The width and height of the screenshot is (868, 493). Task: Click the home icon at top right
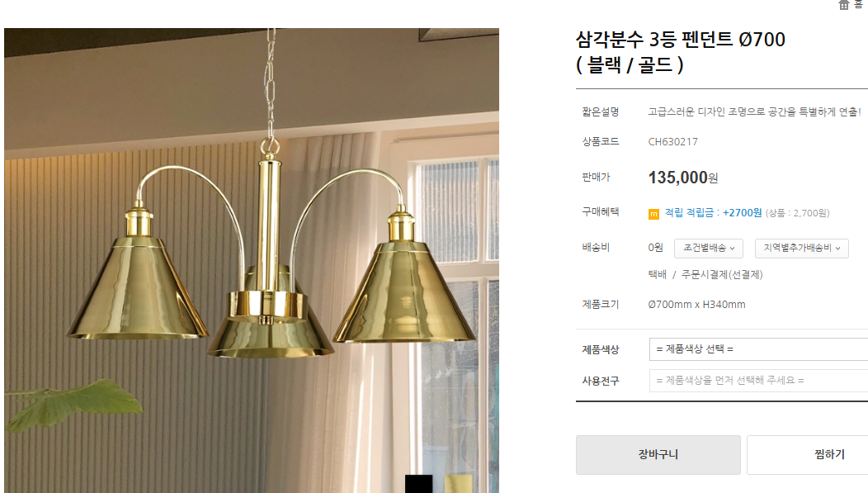843,5
